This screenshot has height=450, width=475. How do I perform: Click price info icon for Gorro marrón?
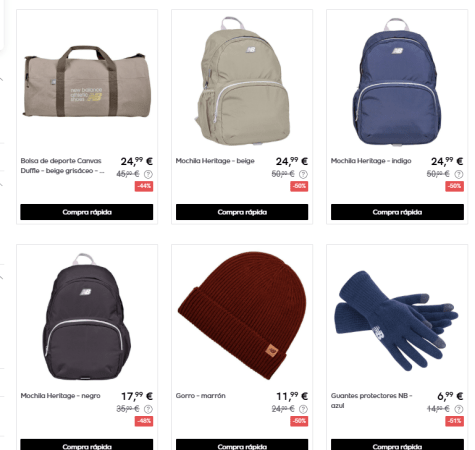tap(303, 409)
